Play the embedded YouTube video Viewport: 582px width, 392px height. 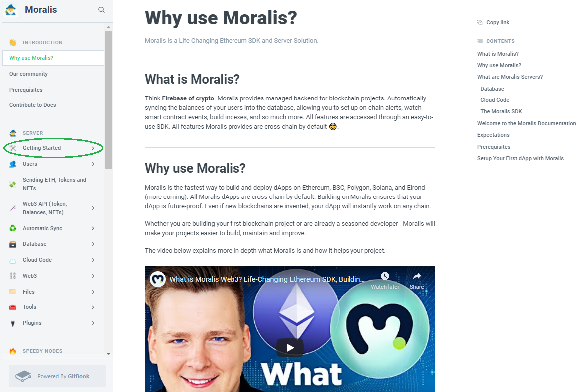[x=290, y=348]
